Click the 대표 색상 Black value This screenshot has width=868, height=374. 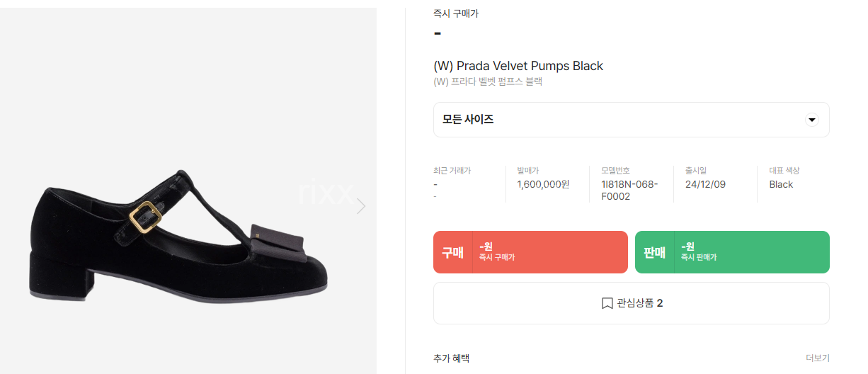point(781,184)
